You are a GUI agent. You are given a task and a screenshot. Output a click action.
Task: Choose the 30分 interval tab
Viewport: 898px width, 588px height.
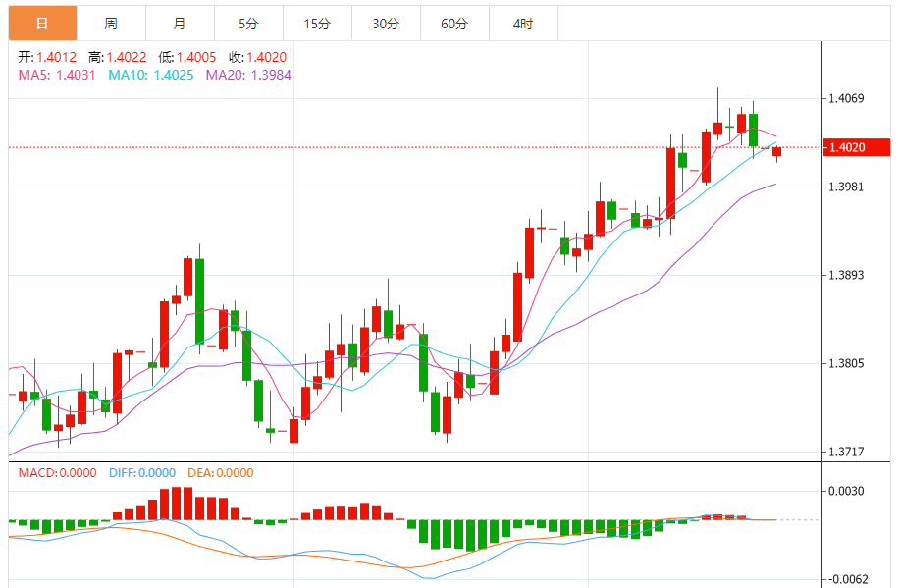click(386, 24)
